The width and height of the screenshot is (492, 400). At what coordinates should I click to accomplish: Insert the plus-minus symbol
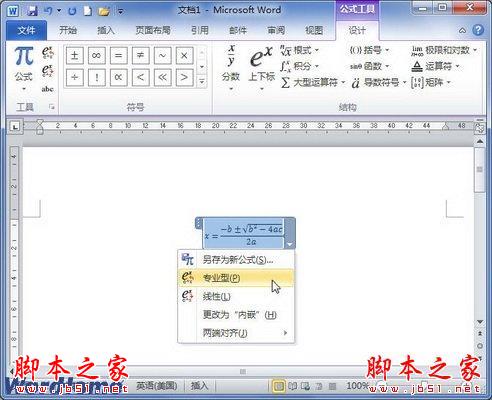coord(75,55)
